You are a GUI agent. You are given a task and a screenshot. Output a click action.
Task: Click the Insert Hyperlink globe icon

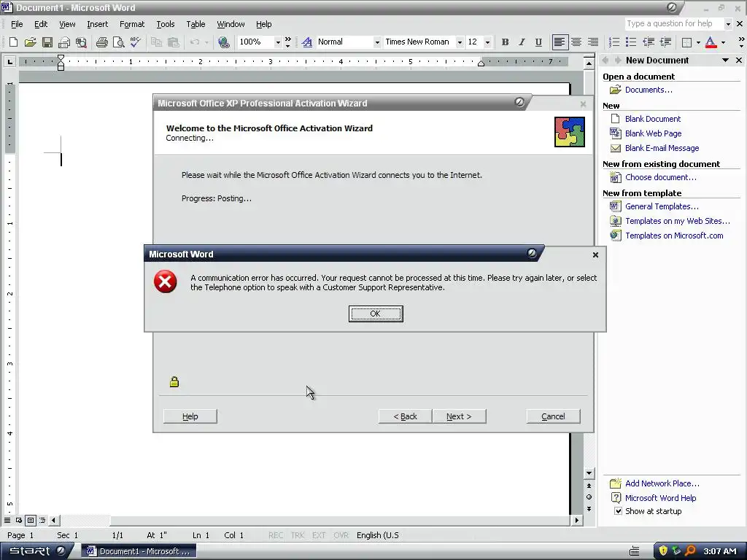(223, 42)
